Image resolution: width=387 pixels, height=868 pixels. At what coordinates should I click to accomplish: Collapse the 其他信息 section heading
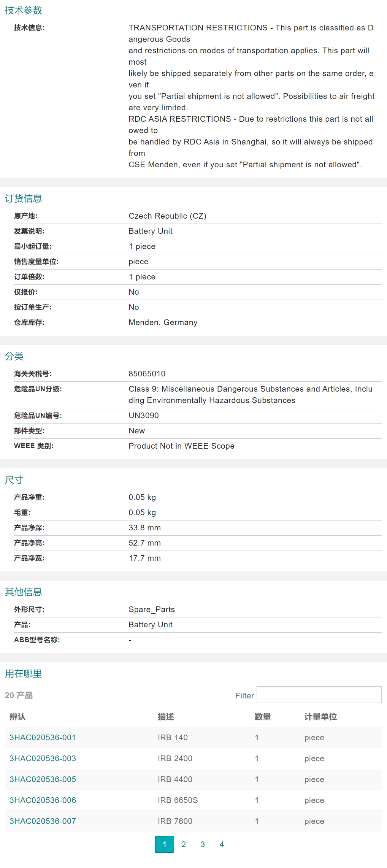[24, 592]
